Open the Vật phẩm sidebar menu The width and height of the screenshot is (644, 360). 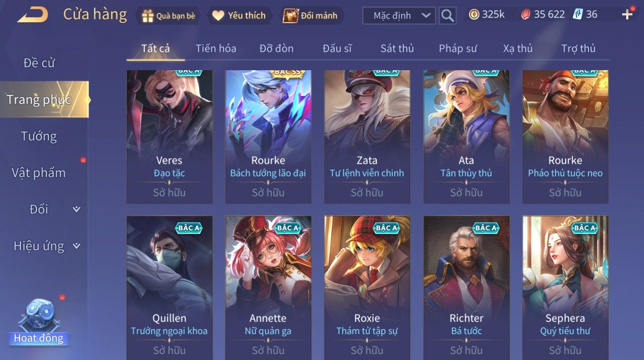tap(39, 173)
